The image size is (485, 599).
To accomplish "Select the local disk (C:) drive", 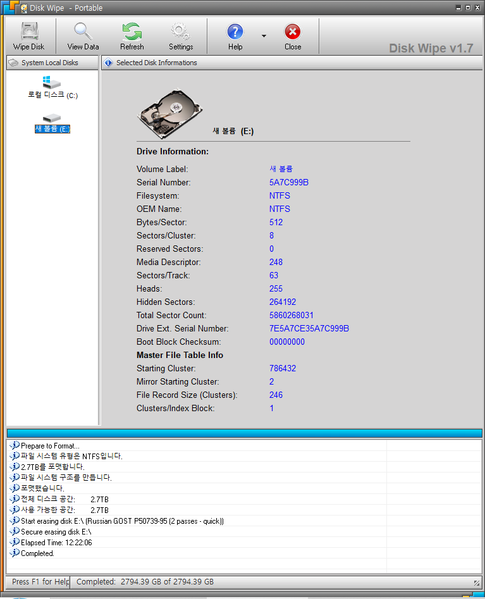I will (x=52, y=87).
